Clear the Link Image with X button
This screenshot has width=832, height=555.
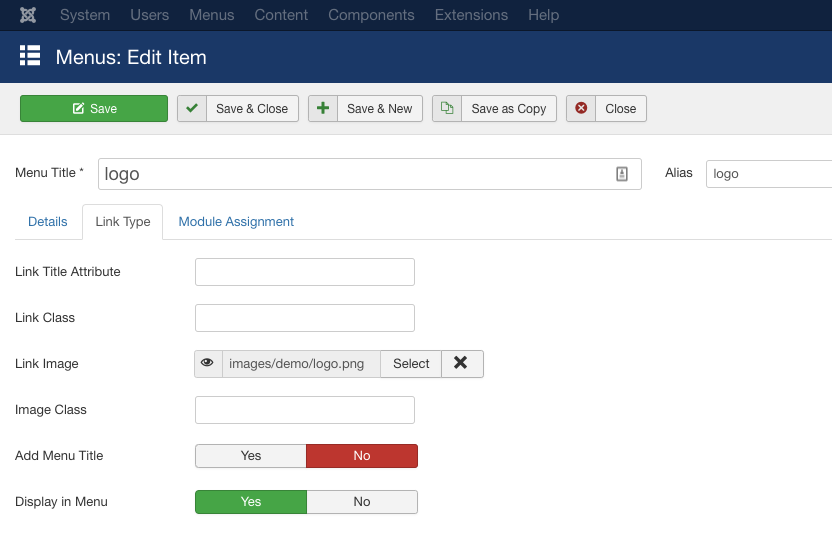(461, 364)
